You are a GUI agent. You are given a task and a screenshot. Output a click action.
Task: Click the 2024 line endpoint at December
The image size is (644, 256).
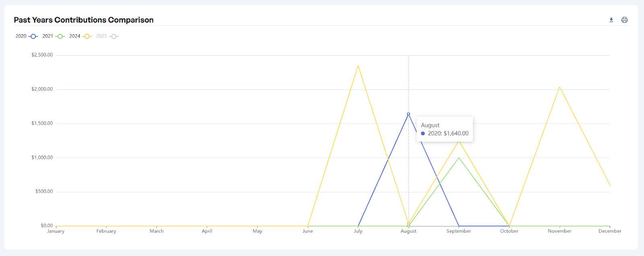click(610, 185)
